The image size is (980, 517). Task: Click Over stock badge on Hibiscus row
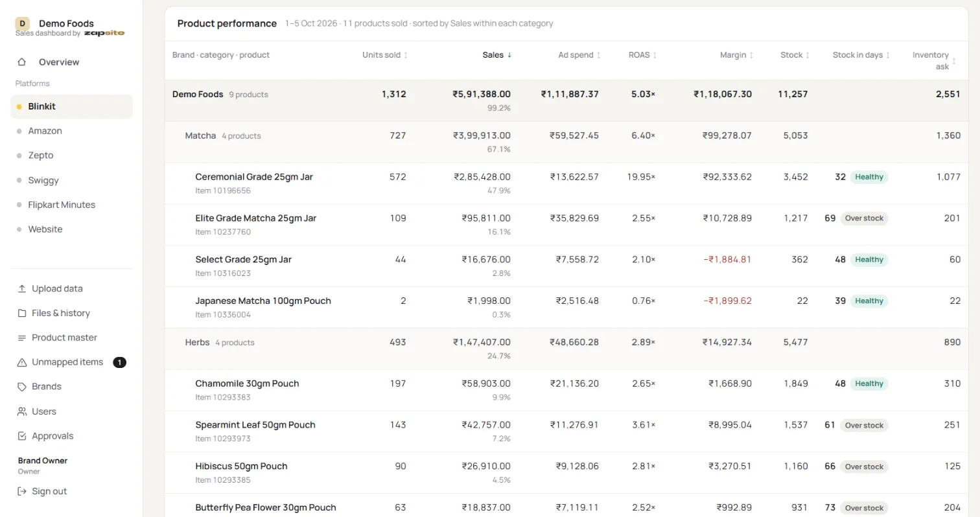coord(864,466)
